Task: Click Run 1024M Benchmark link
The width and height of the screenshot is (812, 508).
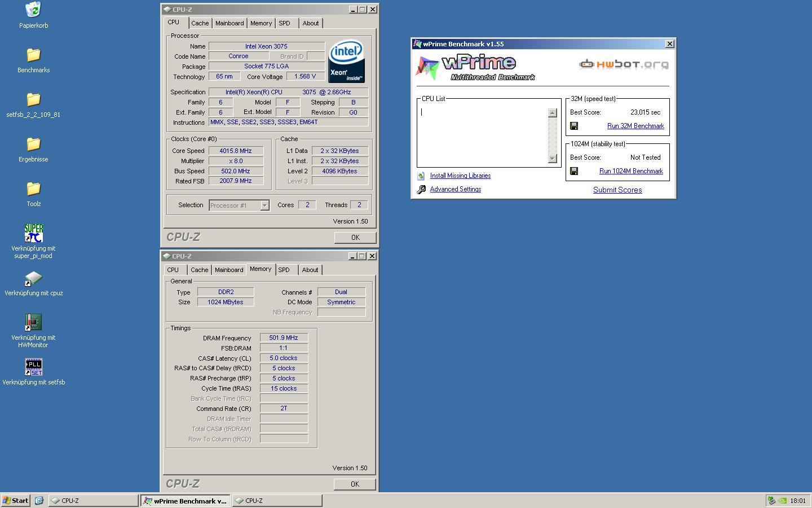Action: click(631, 171)
